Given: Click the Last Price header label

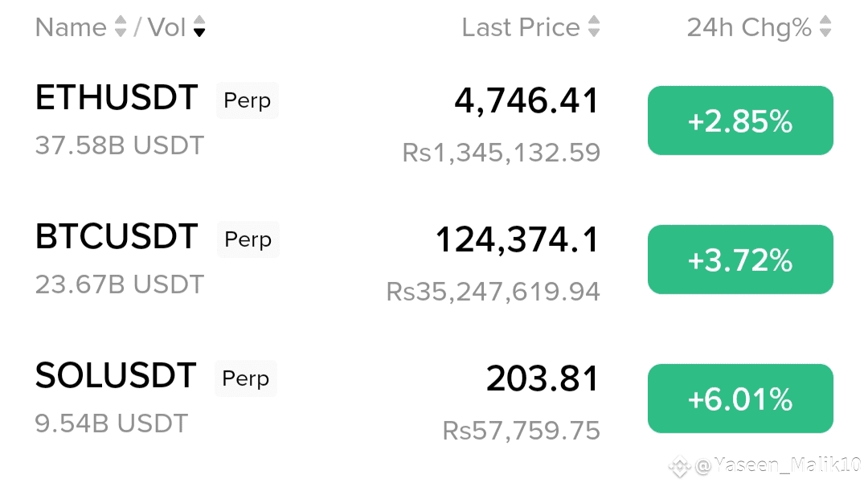Looking at the screenshot, I should 521,27.
